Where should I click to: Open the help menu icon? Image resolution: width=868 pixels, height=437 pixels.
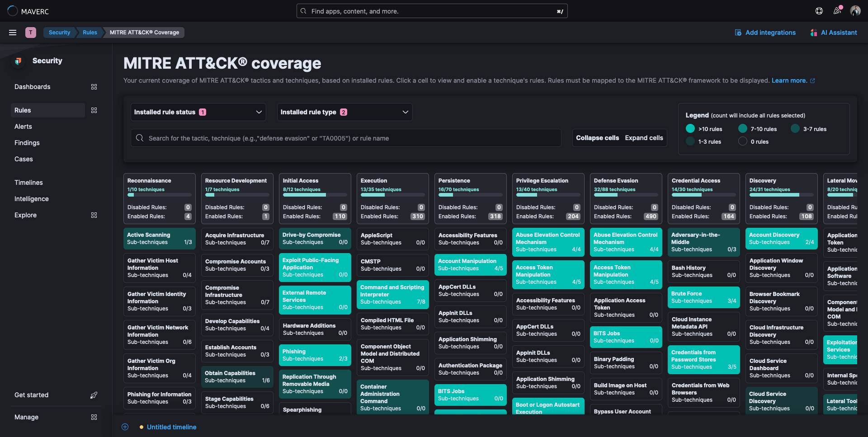pyautogui.click(x=819, y=11)
